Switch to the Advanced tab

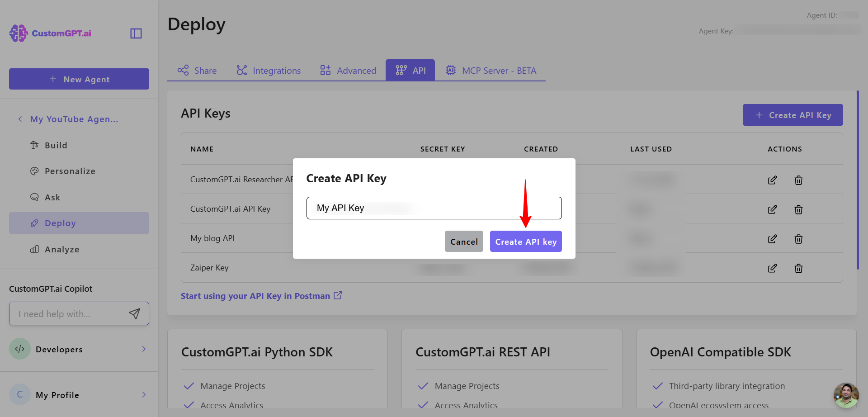pos(348,71)
